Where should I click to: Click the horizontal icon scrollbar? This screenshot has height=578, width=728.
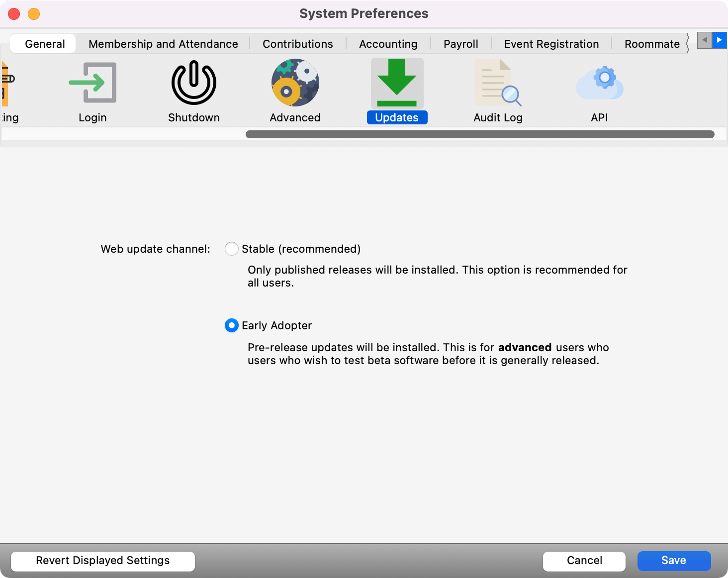479,134
